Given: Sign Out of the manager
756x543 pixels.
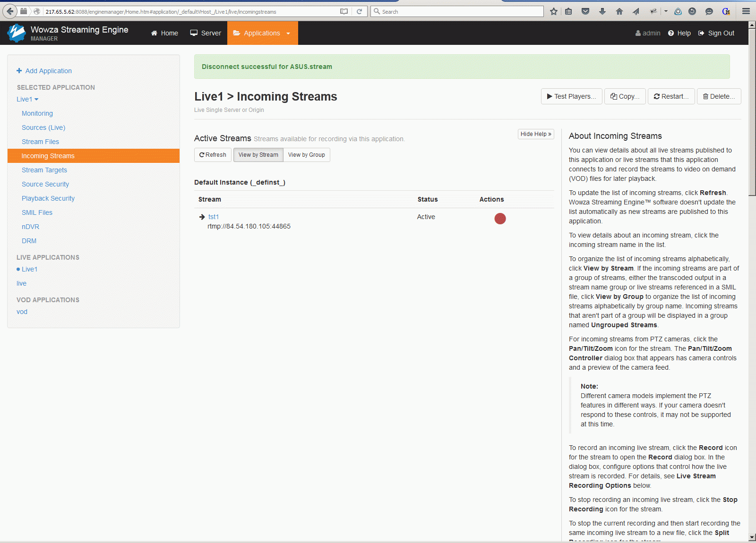Looking at the screenshot, I should pyautogui.click(x=716, y=33).
